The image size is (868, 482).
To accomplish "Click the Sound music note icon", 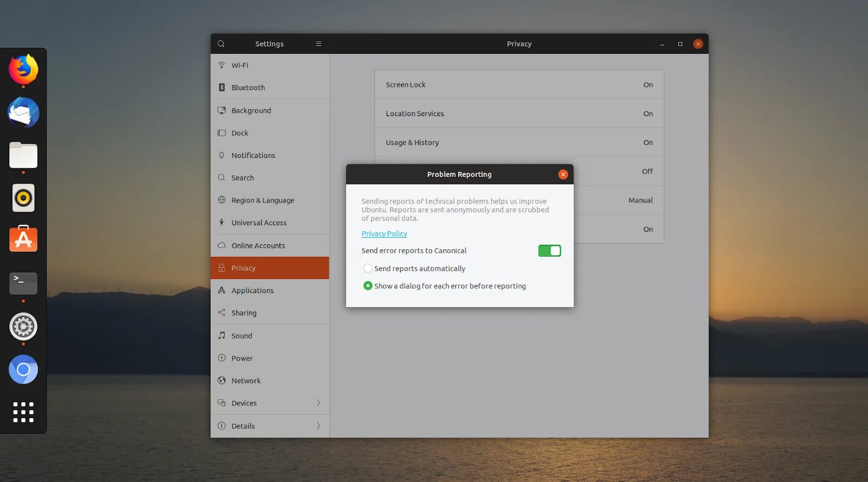I will click(221, 335).
